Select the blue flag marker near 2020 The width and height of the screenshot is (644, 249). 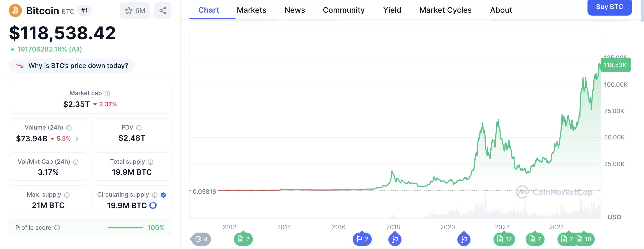tap(464, 239)
